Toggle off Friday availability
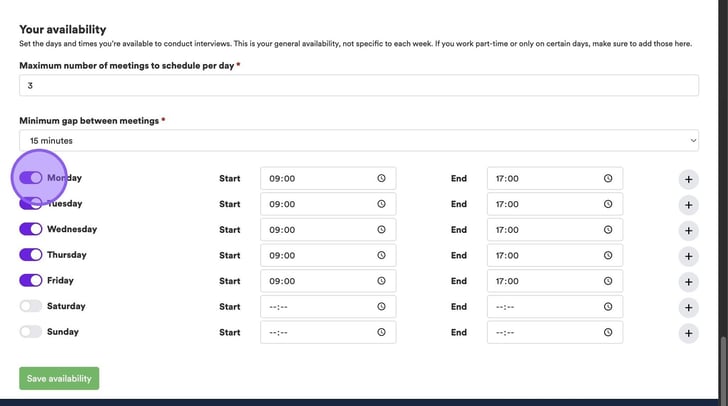 point(31,281)
